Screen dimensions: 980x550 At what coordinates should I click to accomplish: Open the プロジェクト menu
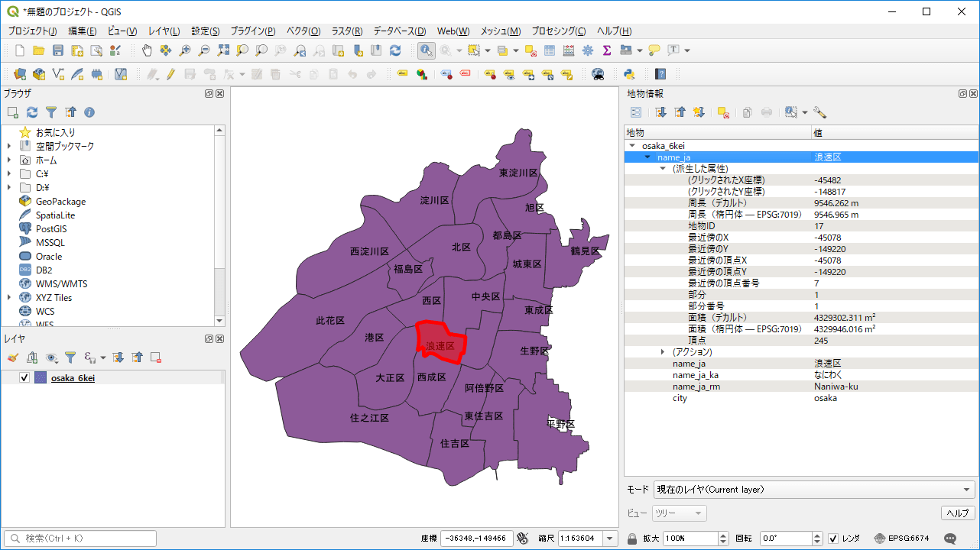click(33, 31)
